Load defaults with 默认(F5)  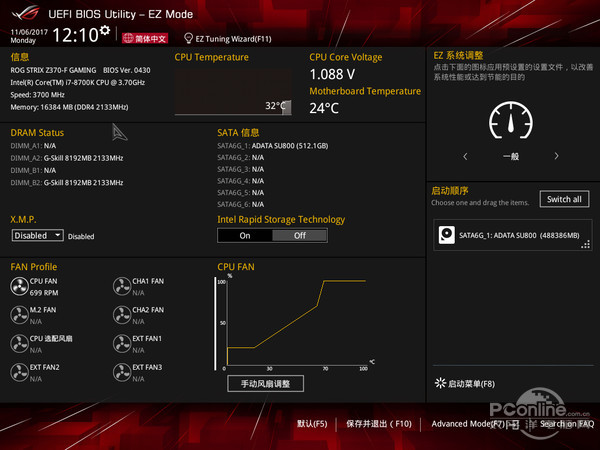coord(312,424)
